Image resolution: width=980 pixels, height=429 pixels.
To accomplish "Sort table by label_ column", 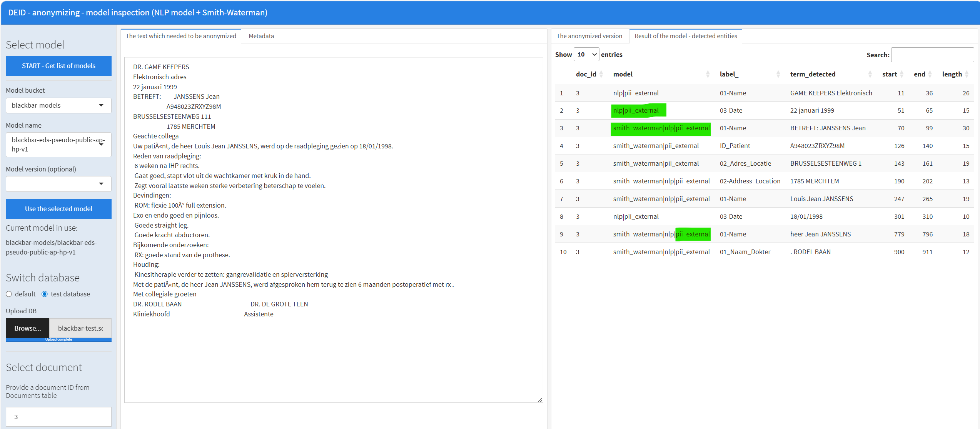I will pos(750,74).
